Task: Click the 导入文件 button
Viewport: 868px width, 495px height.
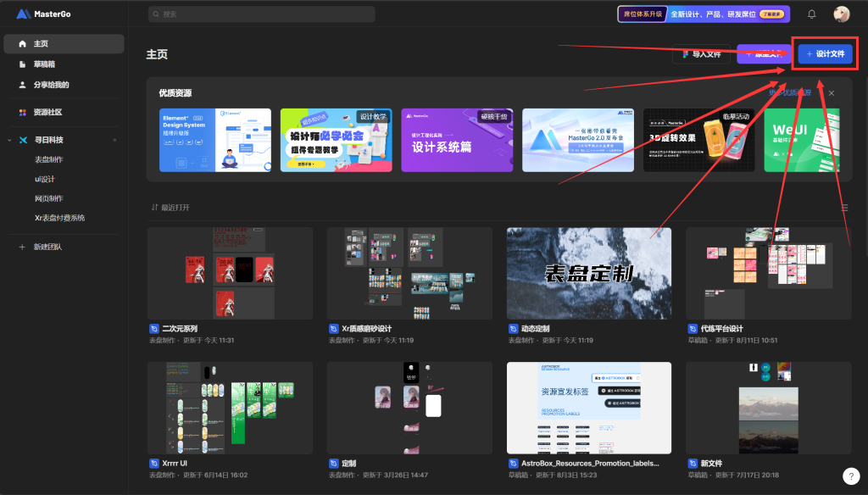Action: click(x=701, y=54)
